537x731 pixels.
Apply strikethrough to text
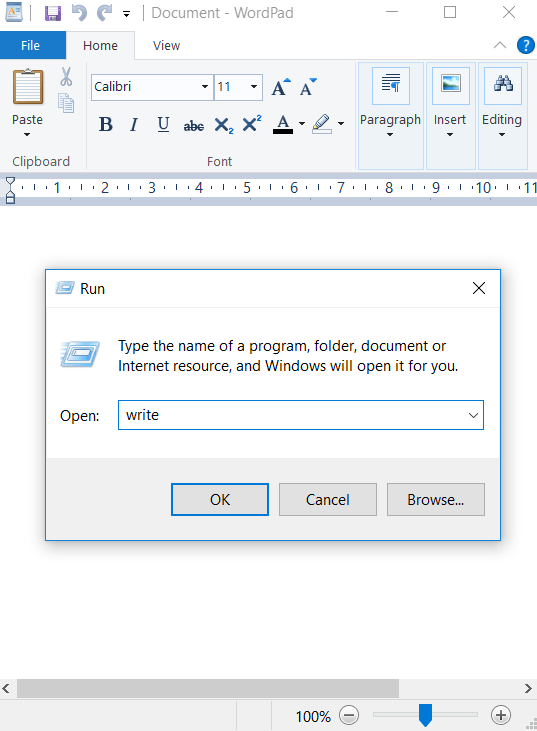(x=193, y=125)
